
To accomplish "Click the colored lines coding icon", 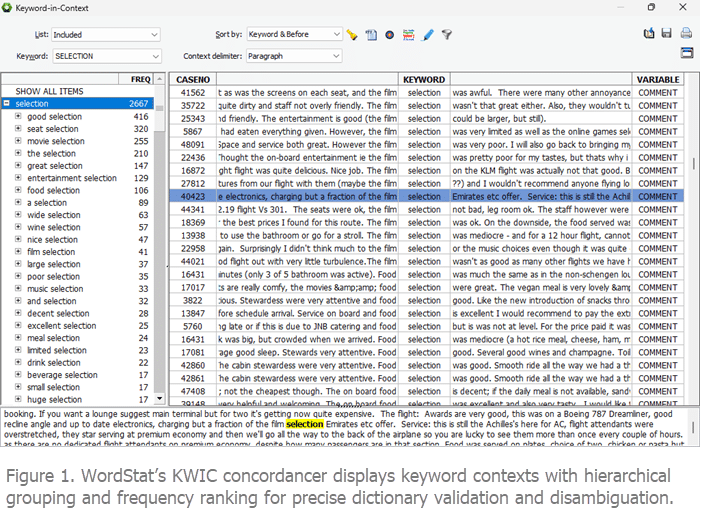I will (x=408, y=34).
